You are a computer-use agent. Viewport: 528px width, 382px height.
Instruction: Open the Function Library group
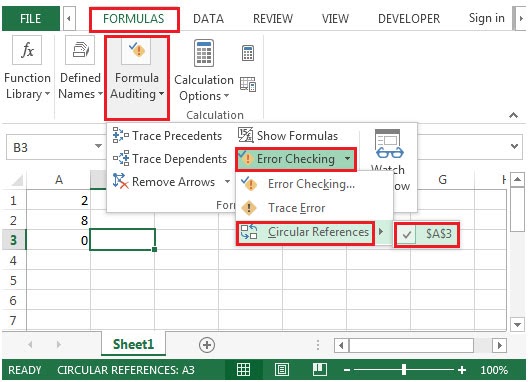tap(27, 69)
